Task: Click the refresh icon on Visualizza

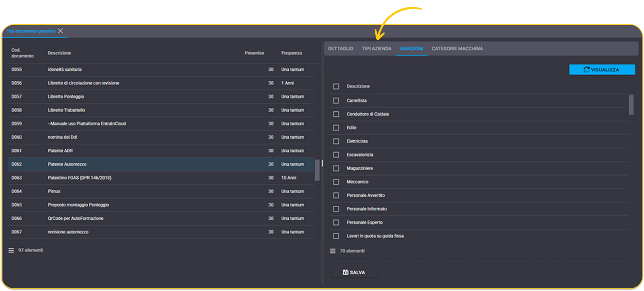Action: tap(586, 70)
